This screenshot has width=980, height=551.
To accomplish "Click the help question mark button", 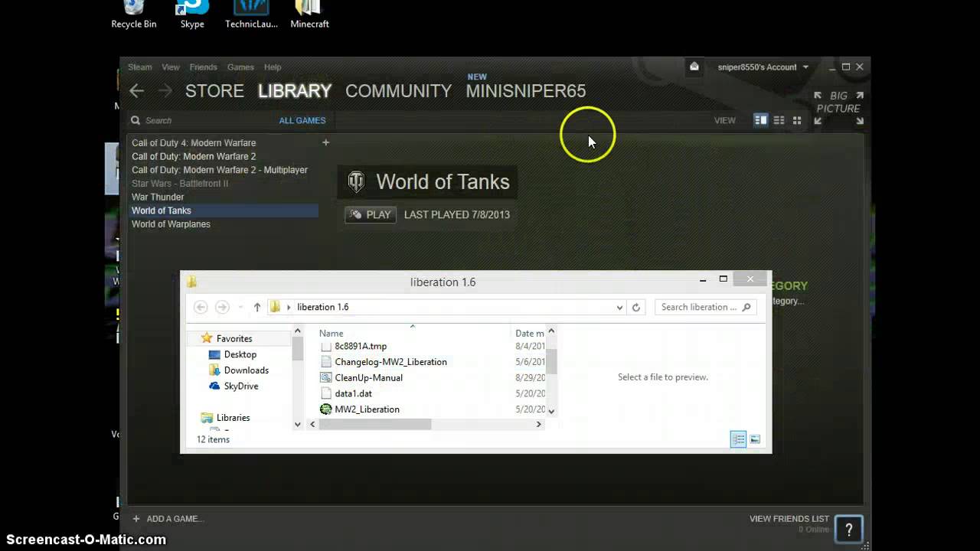I will point(848,529).
